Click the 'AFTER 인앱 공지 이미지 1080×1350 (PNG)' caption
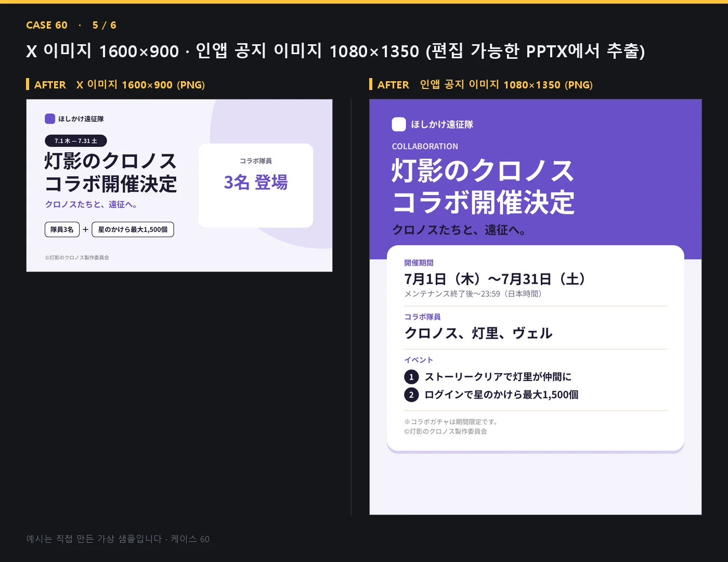Viewport: 728px width, 562px height. click(x=485, y=85)
